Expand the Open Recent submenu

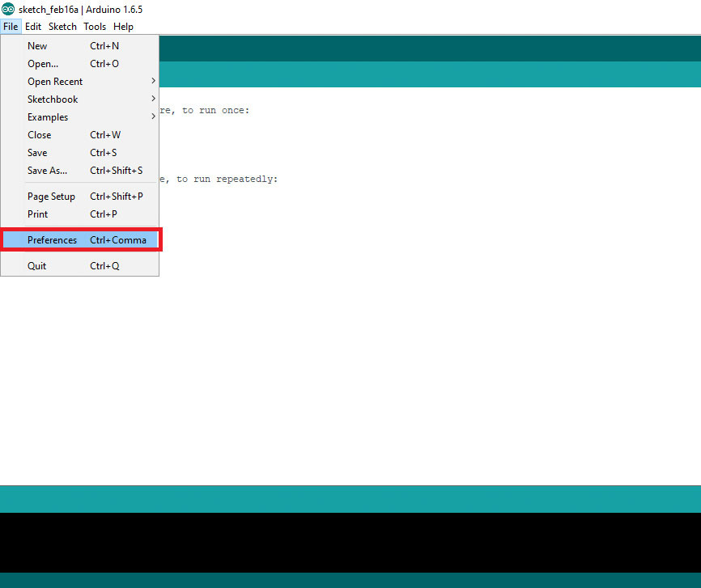coord(55,82)
